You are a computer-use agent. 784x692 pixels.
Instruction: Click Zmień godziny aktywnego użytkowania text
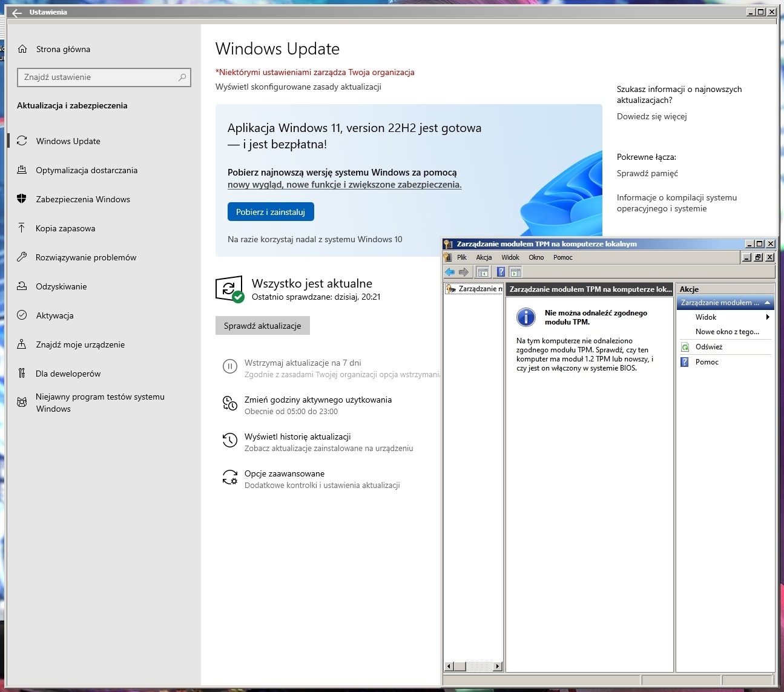(x=318, y=400)
